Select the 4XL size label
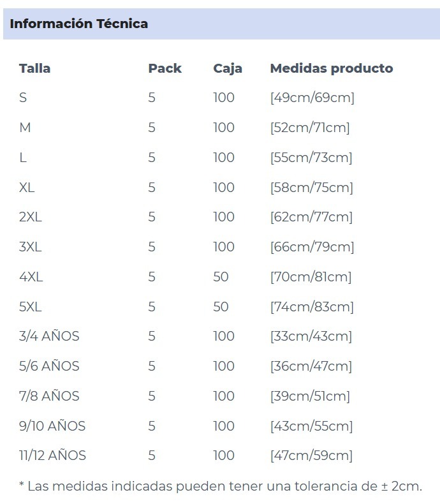440x504 pixels. click(31, 276)
